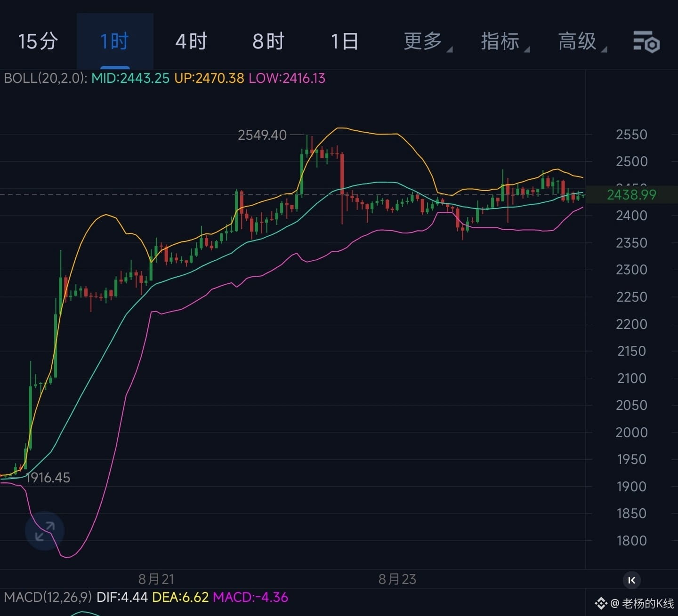This screenshot has width=678, height=616.
Task: Click the current price tag 2438.99
Action: coord(631,194)
